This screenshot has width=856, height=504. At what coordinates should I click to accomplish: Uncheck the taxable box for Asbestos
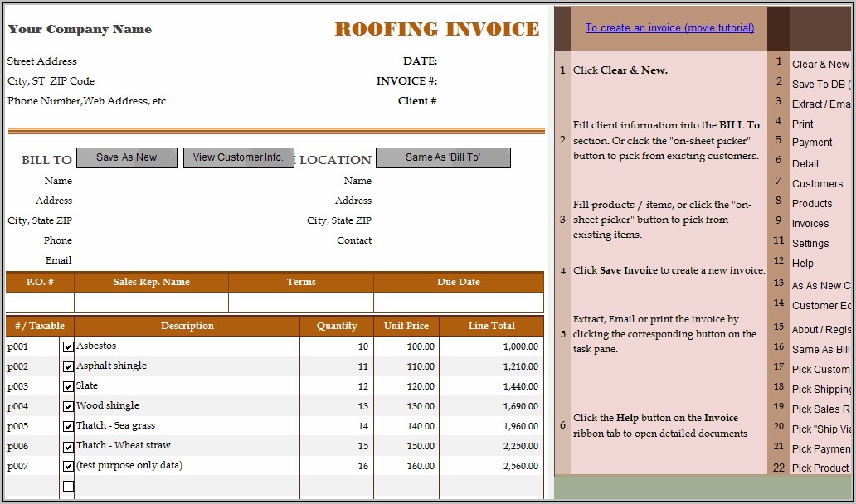pos(68,347)
